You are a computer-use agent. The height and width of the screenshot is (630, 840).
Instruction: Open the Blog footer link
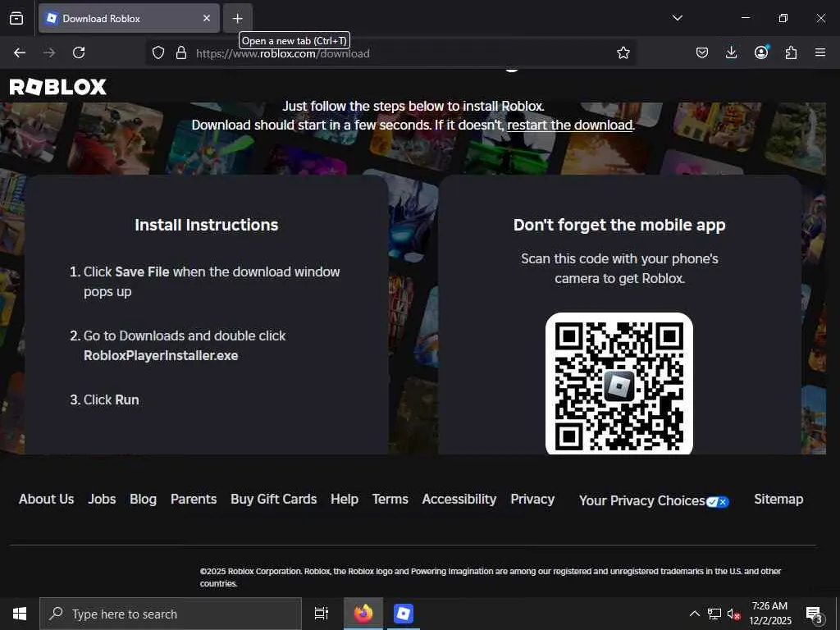point(143,499)
